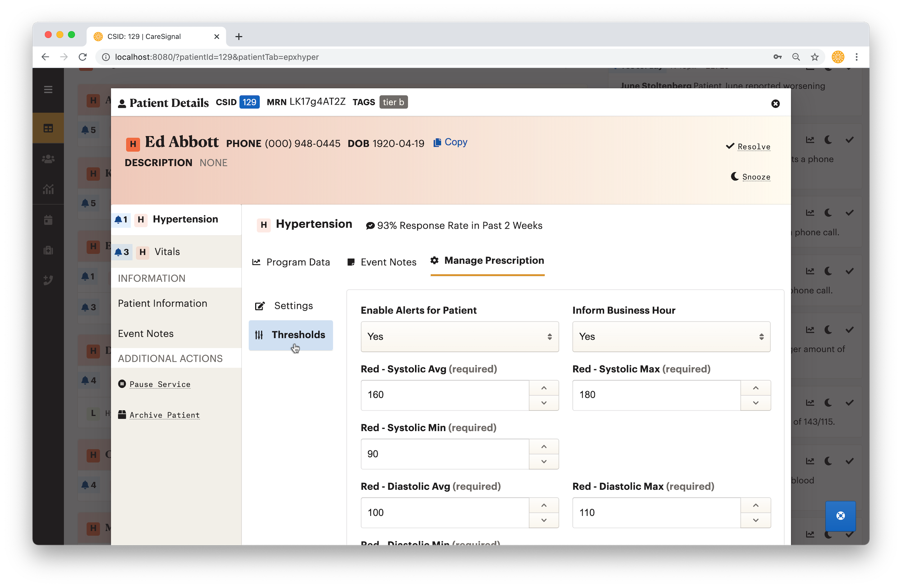Screen dimensions: 902x588
Task: Increase the Red - Systolic Min value
Action: click(x=544, y=446)
